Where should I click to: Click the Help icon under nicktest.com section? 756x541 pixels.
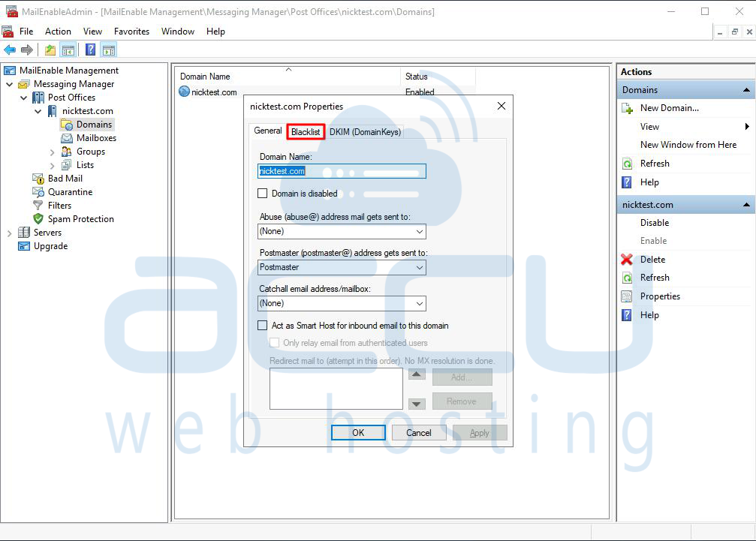(x=627, y=315)
